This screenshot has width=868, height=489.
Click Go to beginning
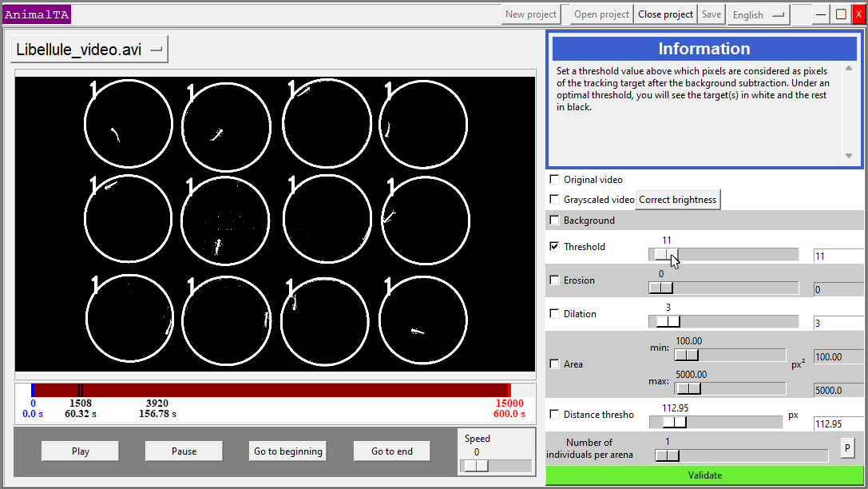[287, 451]
